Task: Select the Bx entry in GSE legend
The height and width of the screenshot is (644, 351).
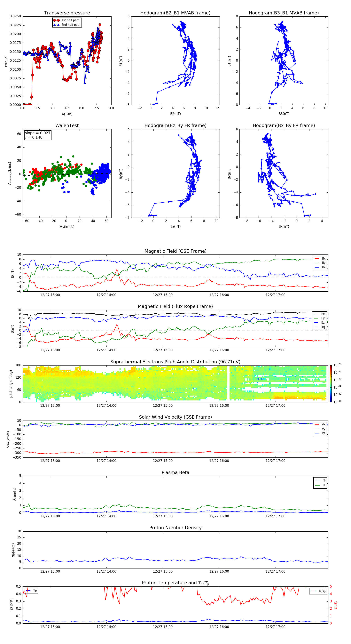Action: 320,259
